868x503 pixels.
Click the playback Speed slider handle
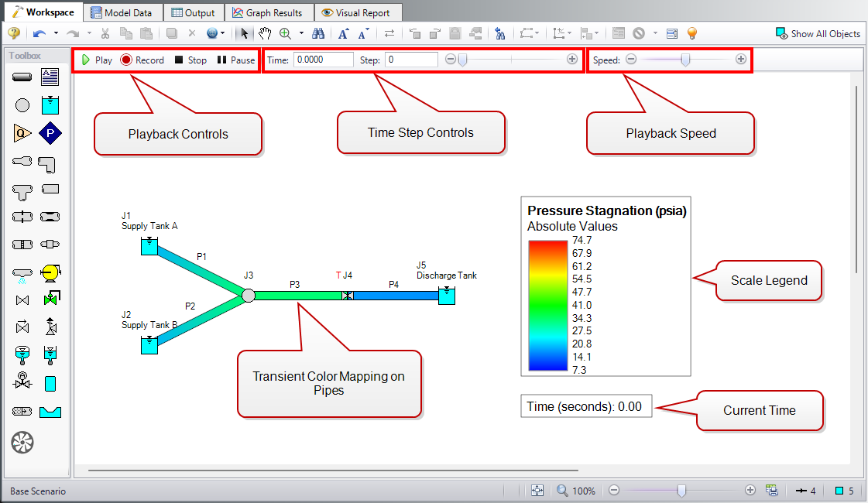pos(685,60)
